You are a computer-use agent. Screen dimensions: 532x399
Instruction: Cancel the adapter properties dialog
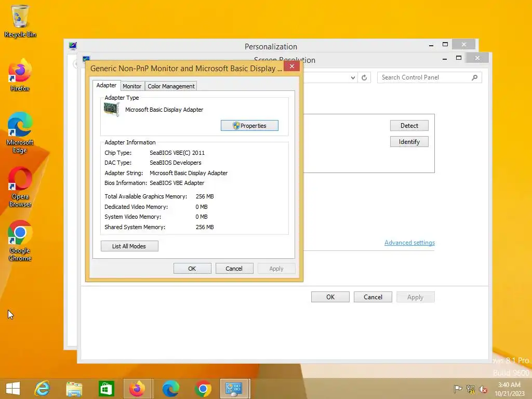[x=234, y=269]
